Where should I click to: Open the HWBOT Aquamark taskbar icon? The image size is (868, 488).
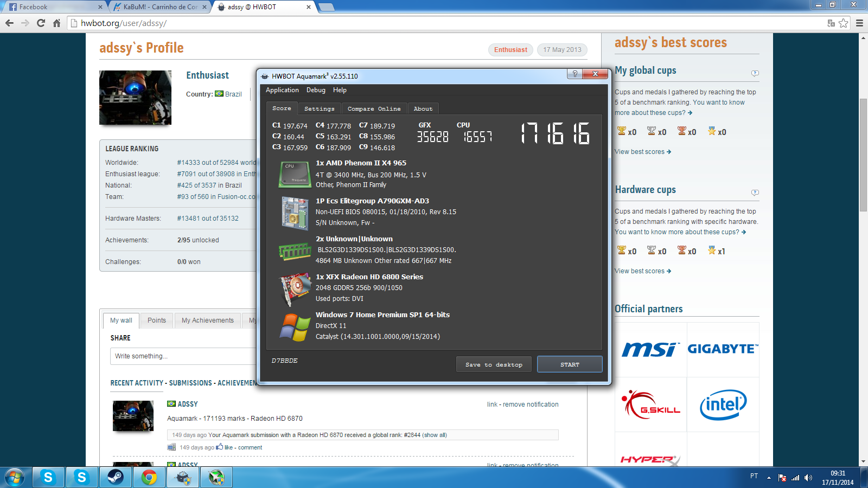[183, 477]
